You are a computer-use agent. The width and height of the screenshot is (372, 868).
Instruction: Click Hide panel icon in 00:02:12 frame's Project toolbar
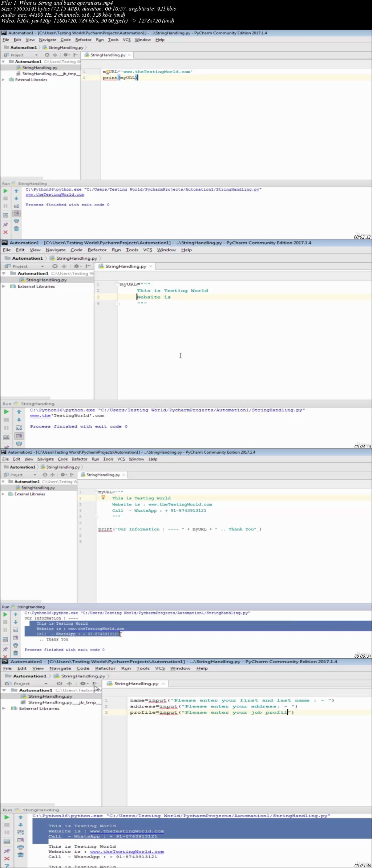(x=76, y=55)
